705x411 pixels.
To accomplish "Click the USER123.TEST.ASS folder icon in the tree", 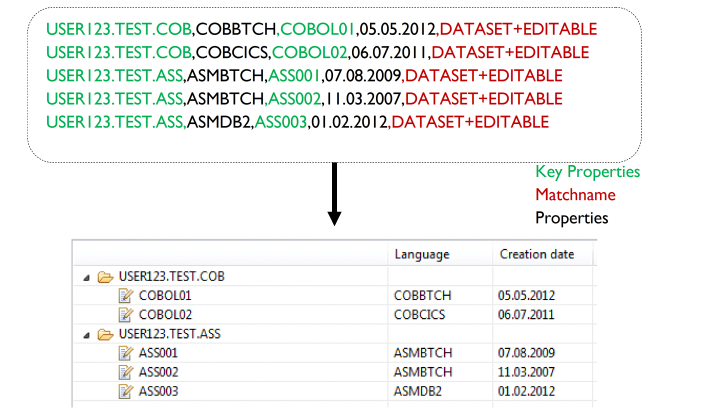I will tap(104, 333).
